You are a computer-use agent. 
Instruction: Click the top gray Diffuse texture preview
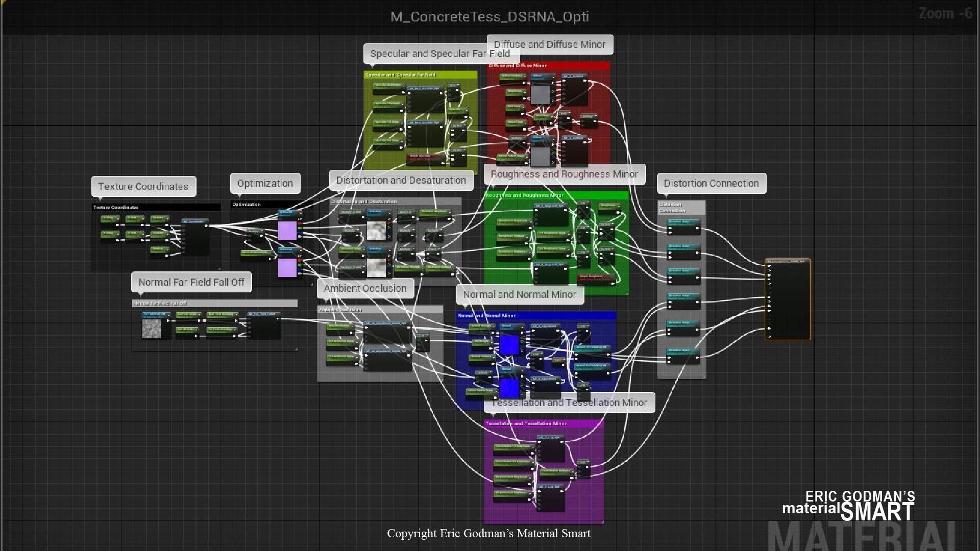[x=540, y=94]
